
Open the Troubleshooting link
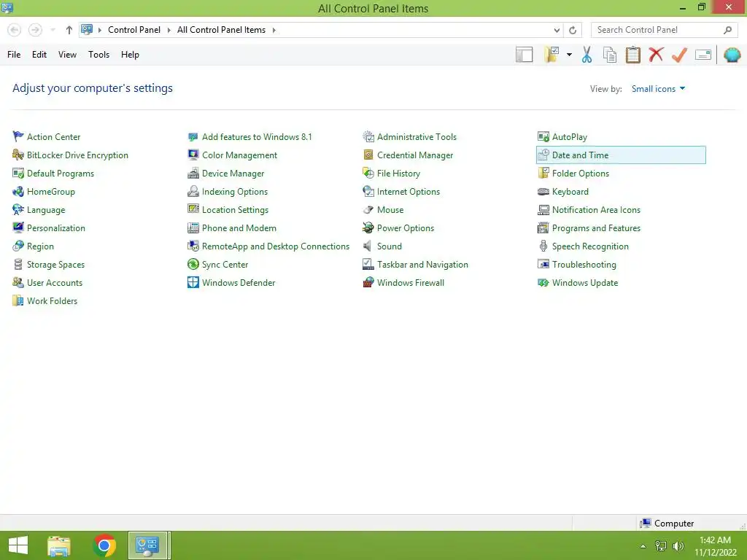(x=584, y=264)
